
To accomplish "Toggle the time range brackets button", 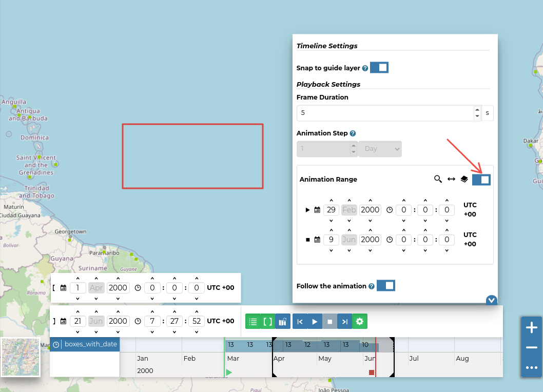I will 267,322.
